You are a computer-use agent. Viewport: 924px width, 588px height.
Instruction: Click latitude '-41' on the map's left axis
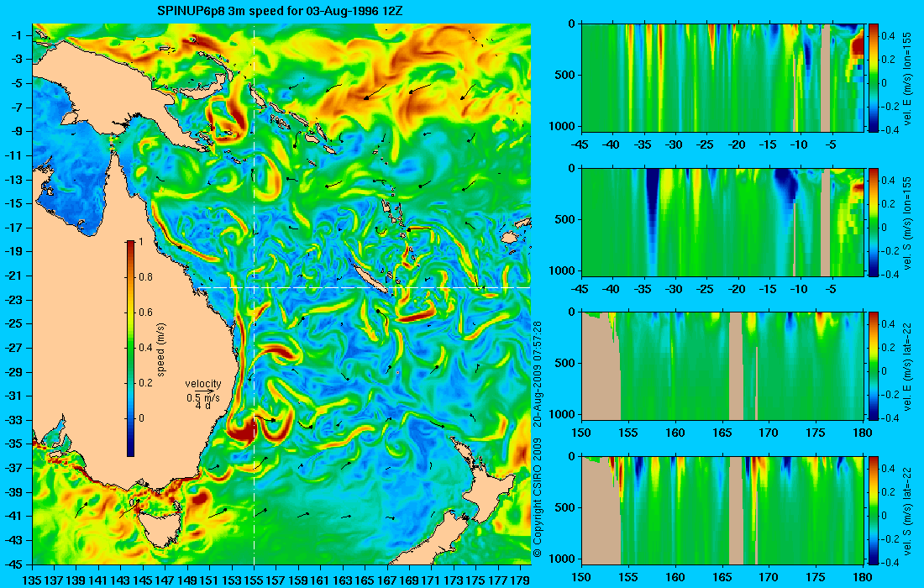click(13, 516)
